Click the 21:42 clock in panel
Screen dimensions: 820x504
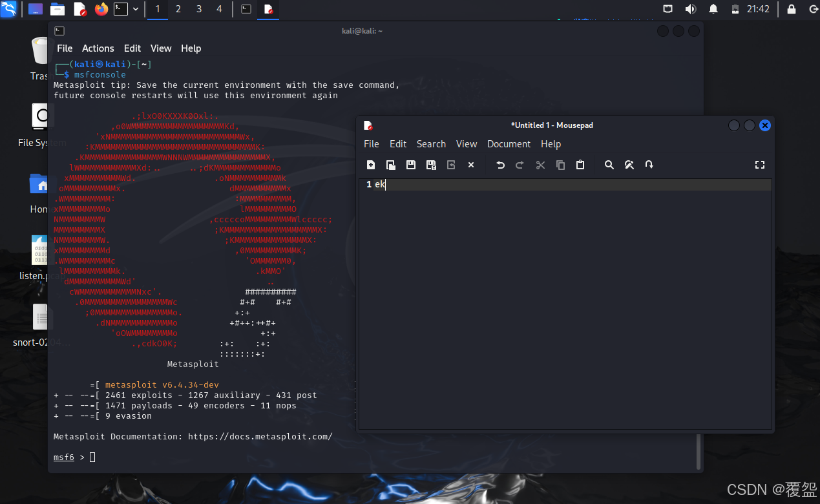[758, 9]
